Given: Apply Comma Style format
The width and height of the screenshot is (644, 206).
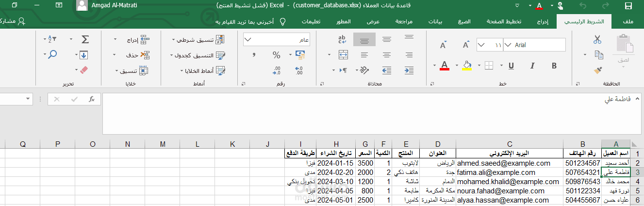Looking at the screenshot, I should [254, 55].
